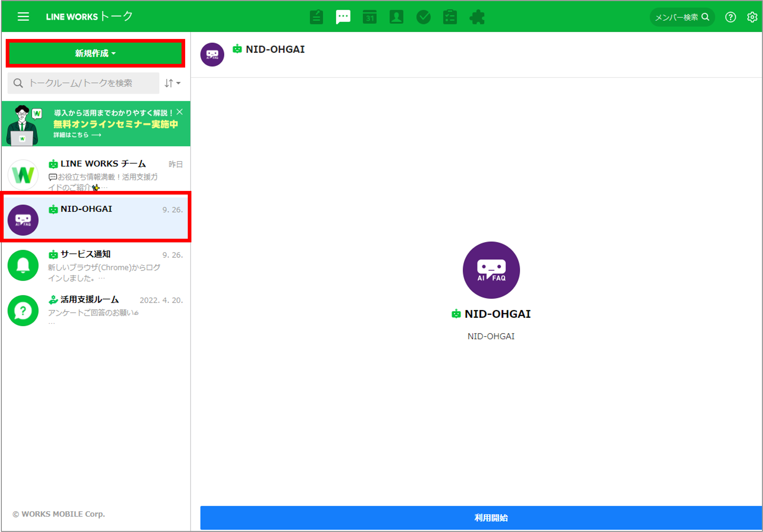This screenshot has width=763, height=532.
Task: Click the メンバー検索 search box
Action: click(x=682, y=17)
